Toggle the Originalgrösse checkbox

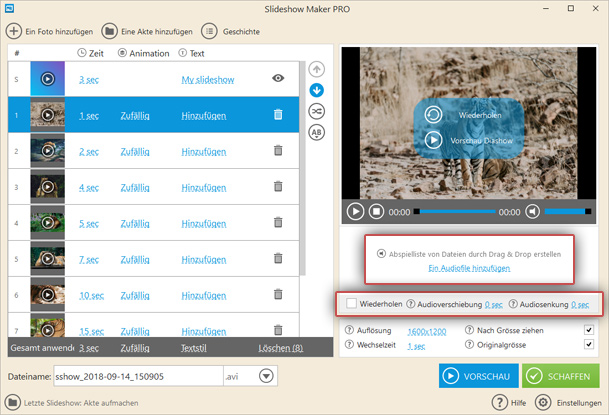click(x=589, y=344)
